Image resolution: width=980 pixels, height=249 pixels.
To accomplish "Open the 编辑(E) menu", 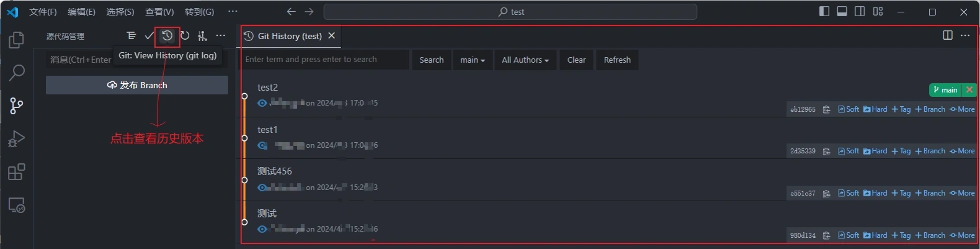I will coord(81,12).
